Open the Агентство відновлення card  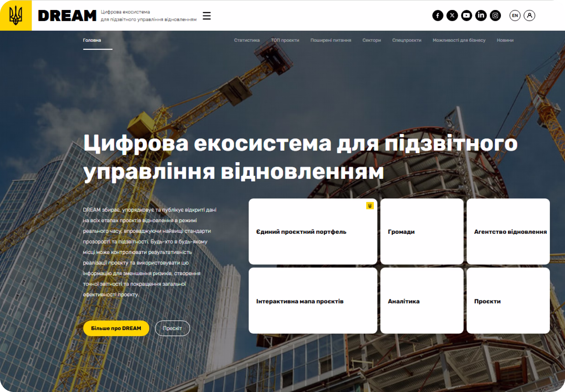[x=508, y=231]
